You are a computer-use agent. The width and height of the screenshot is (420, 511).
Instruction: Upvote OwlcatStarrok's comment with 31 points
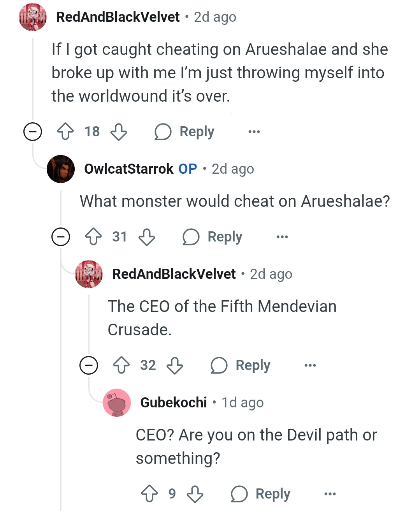point(93,237)
